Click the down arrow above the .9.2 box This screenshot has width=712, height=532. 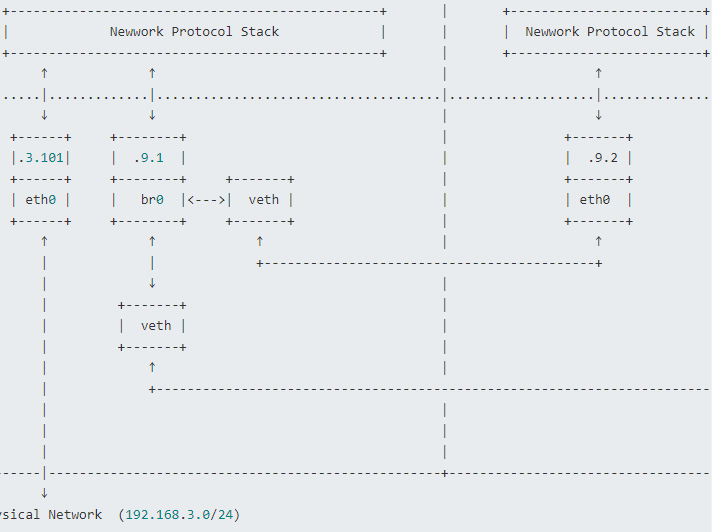pyautogui.click(x=599, y=115)
